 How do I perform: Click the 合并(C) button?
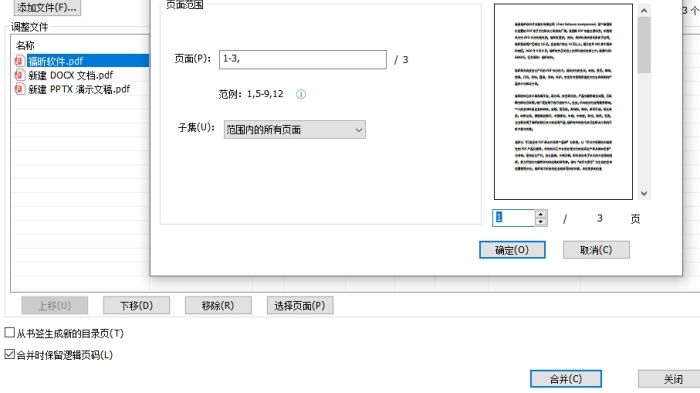pos(566,379)
